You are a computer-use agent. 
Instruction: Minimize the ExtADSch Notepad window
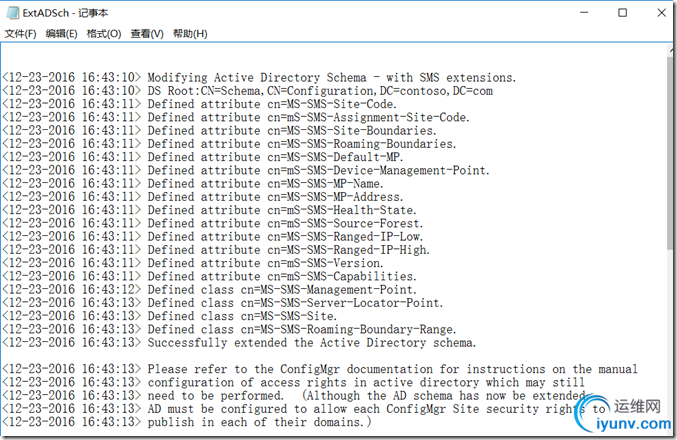(x=584, y=13)
